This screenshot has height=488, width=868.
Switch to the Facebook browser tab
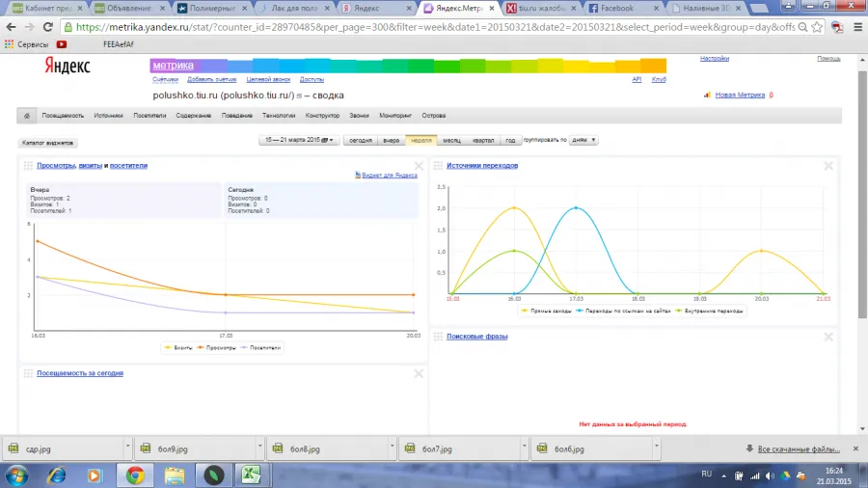click(624, 9)
